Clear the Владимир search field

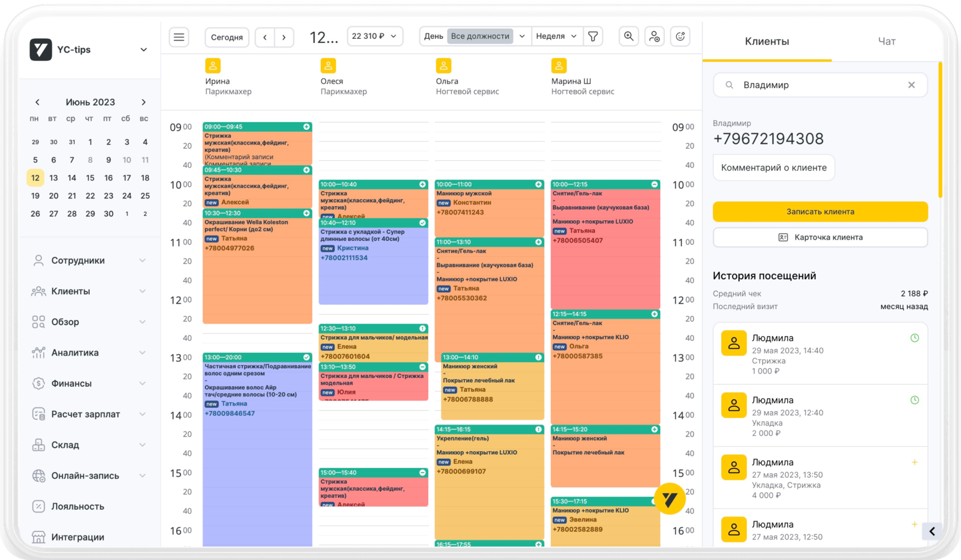(x=911, y=85)
